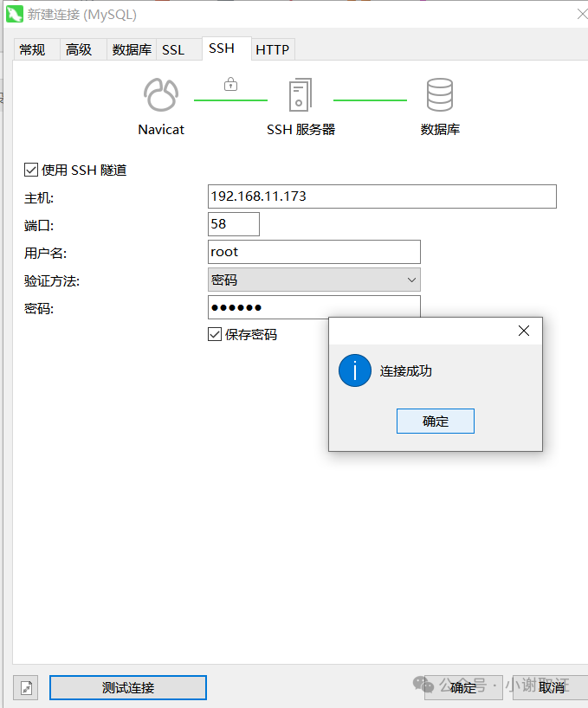This screenshot has width=588, height=708.
Task: Click the 验证方法: label
Action: point(52,280)
